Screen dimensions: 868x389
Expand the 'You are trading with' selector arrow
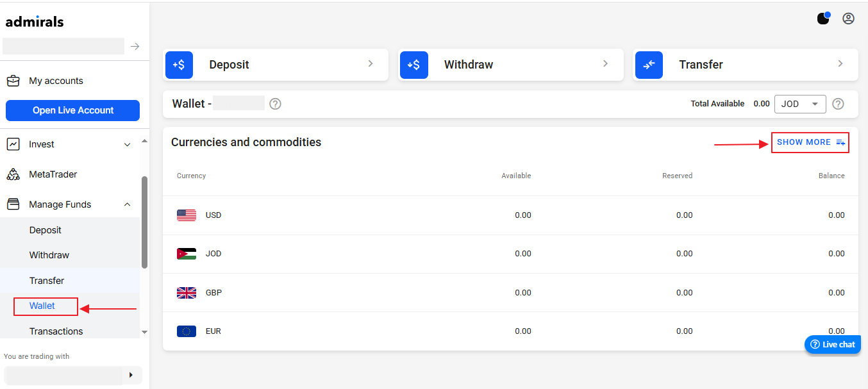[131, 375]
